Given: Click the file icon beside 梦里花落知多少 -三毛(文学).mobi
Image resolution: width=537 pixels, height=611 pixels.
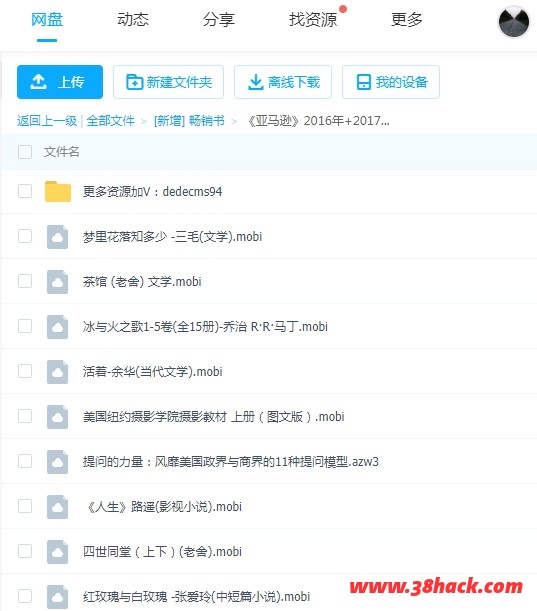Looking at the screenshot, I should [57, 237].
